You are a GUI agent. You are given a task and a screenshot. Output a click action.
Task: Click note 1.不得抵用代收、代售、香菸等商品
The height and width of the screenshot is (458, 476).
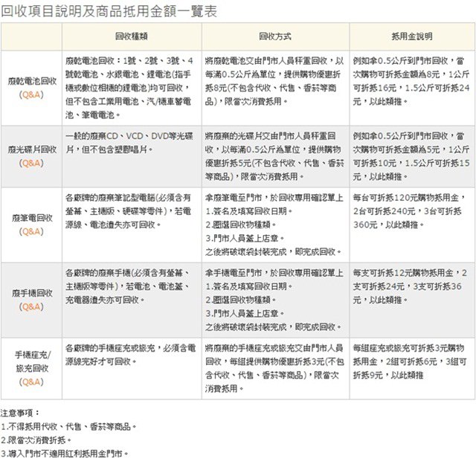(x=68, y=427)
